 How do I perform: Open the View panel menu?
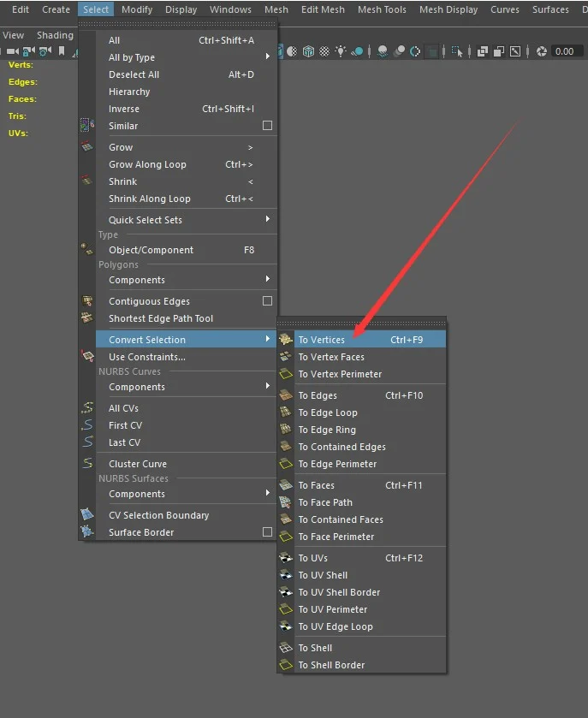[x=14, y=35]
